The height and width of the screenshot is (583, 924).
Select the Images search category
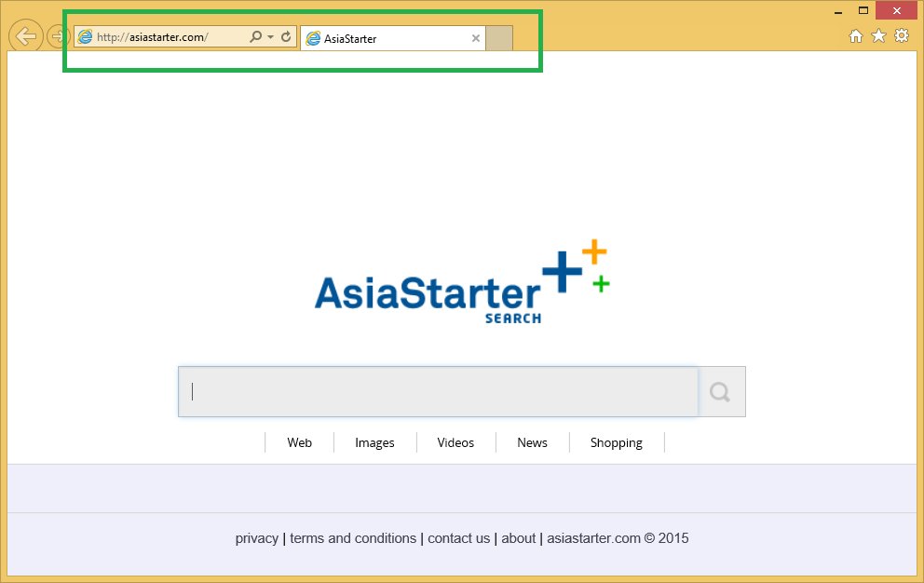point(374,442)
